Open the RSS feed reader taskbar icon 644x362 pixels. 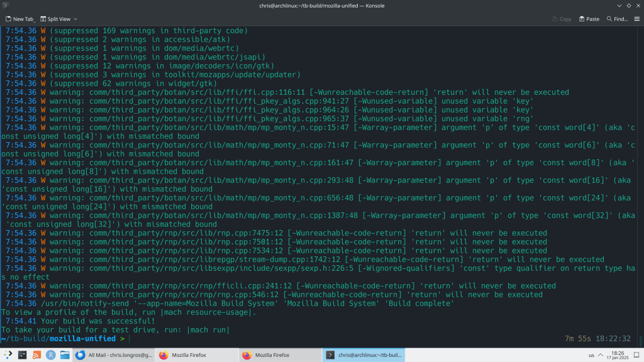click(x=36, y=355)
